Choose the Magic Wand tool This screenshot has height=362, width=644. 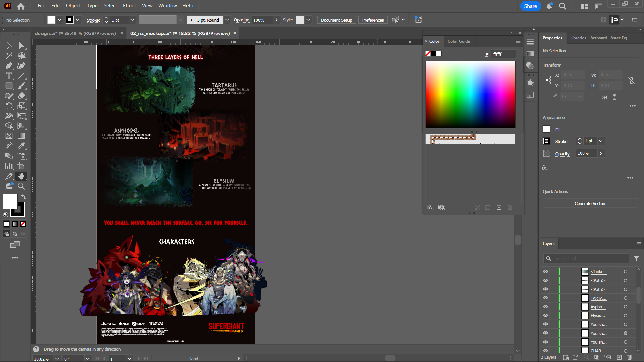(9, 56)
